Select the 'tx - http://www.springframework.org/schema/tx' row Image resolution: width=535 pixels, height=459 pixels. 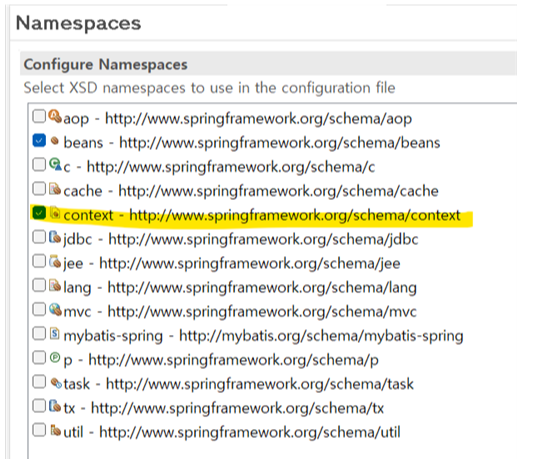(224, 408)
